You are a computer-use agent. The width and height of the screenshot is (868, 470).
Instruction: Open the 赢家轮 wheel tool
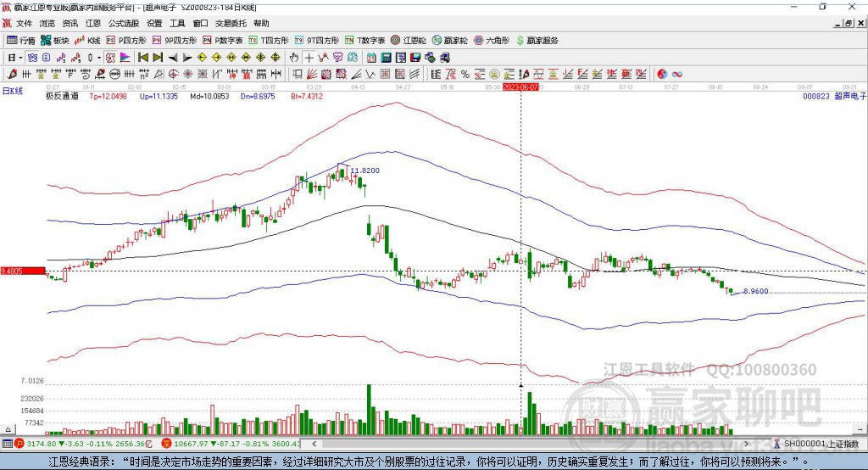(449, 41)
